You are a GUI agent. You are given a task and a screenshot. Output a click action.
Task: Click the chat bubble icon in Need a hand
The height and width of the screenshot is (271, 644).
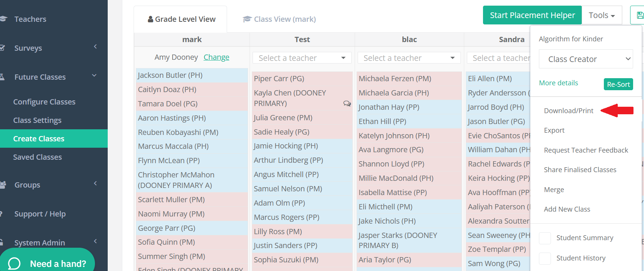[14, 263]
